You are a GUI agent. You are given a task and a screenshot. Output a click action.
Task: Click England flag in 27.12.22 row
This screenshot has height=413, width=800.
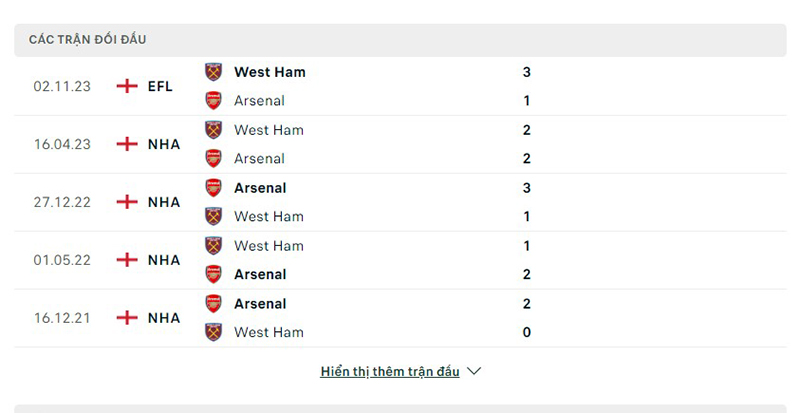tap(127, 202)
